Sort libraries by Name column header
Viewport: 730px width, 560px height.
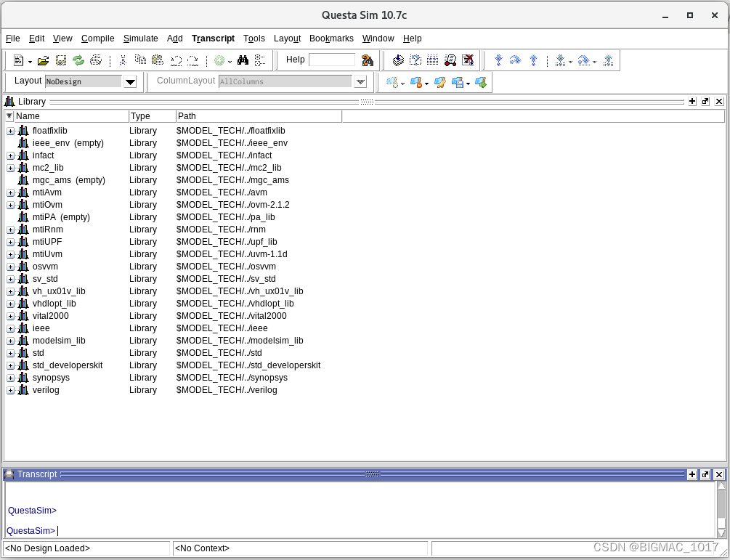pos(71,116)
